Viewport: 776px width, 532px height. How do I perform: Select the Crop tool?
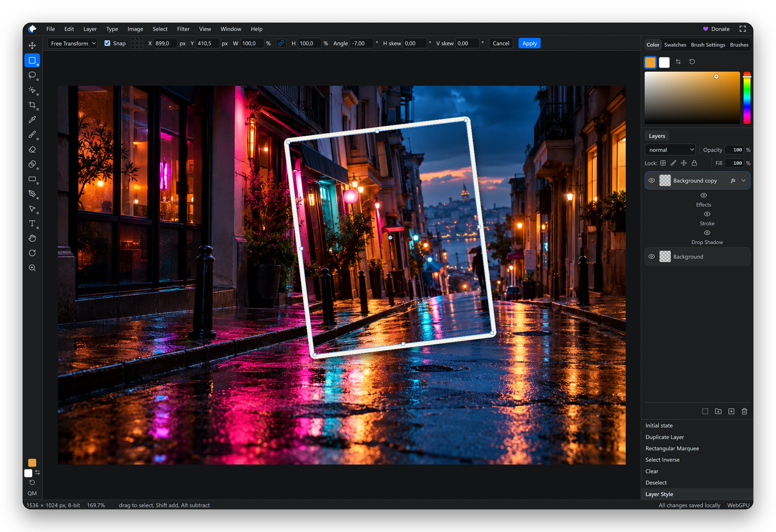coord(32,105)
